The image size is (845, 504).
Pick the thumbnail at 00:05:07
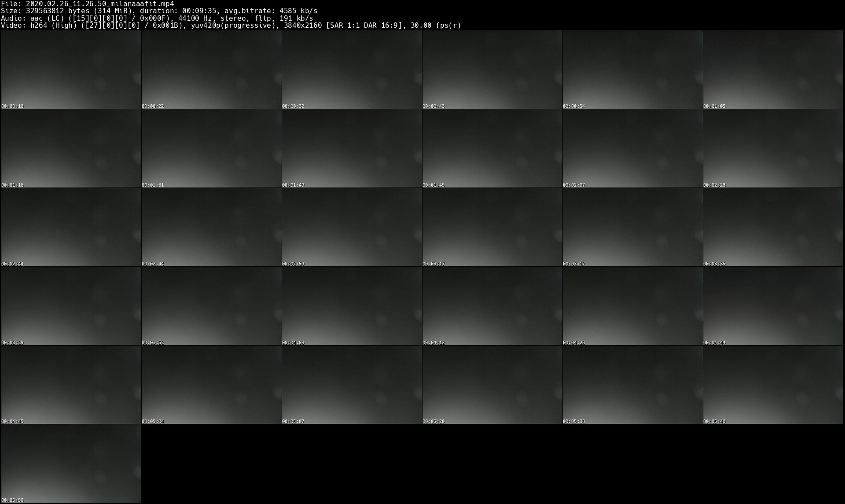pos(352,385)
